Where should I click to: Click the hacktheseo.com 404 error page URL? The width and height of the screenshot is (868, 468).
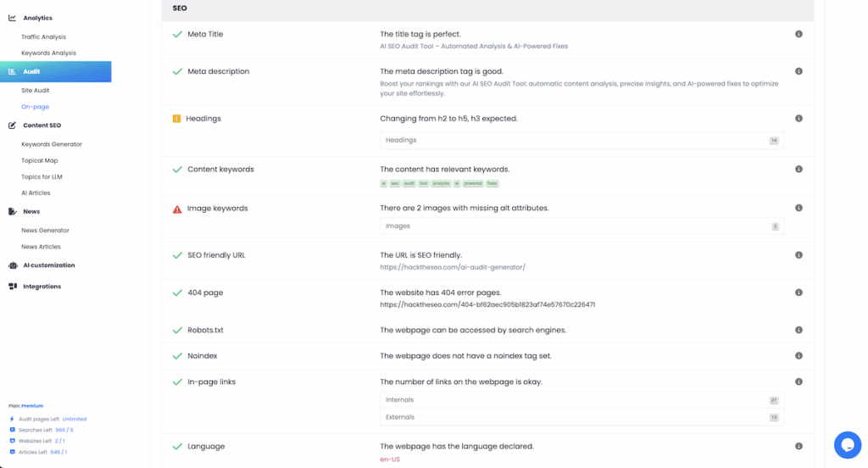[x=487, y=304]
